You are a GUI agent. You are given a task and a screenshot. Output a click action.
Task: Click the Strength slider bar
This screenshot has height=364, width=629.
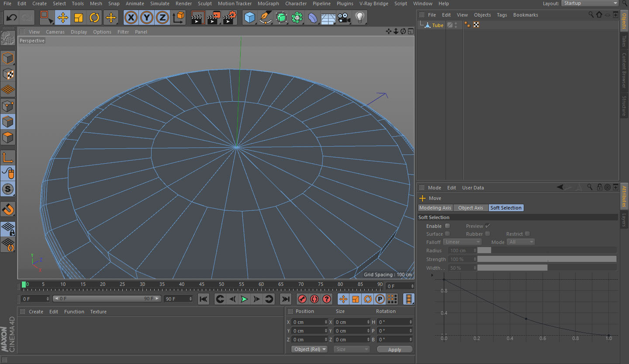point(546,259)
